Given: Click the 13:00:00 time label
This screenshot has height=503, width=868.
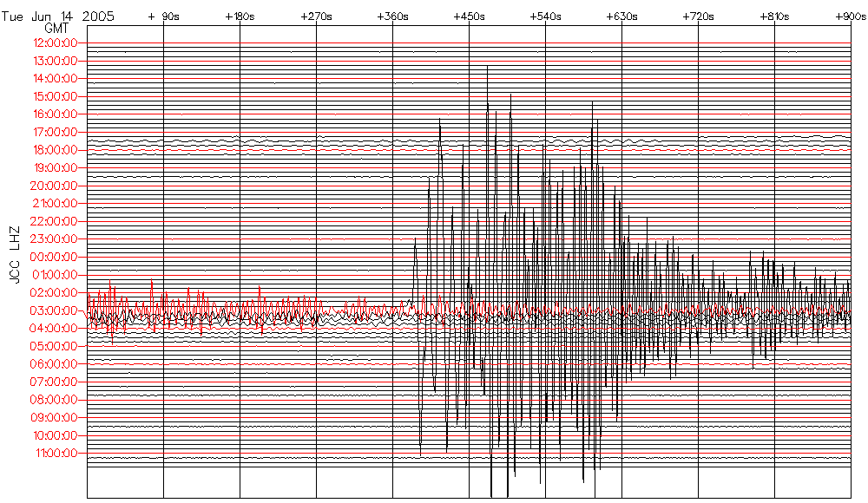Looking at the screenshot, I should click(x=56, y=61).
